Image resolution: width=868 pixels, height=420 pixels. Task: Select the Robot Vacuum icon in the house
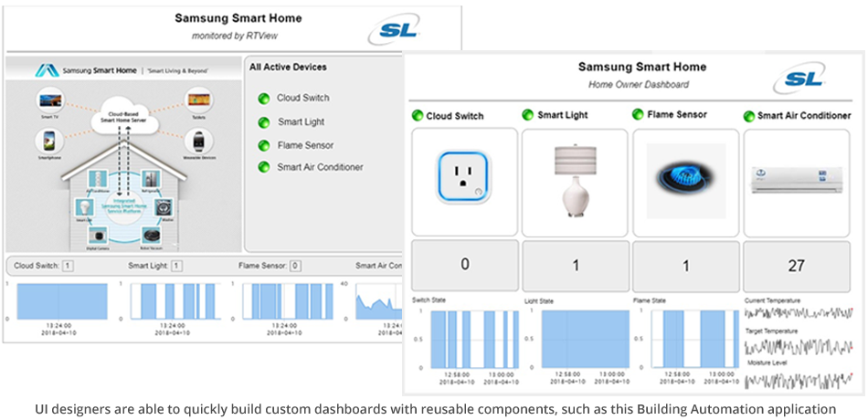(x=151, y=236)
